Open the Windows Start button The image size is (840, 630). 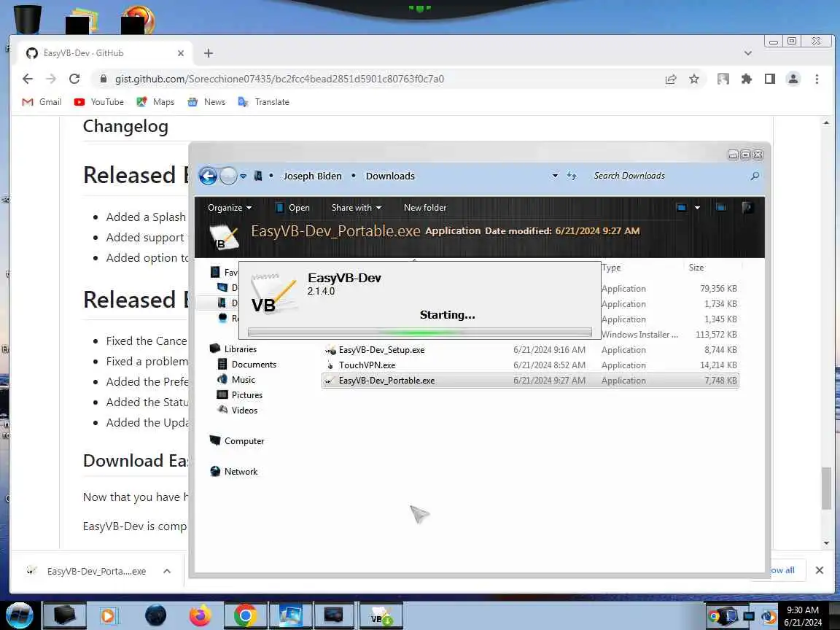[x=19, y=615]
